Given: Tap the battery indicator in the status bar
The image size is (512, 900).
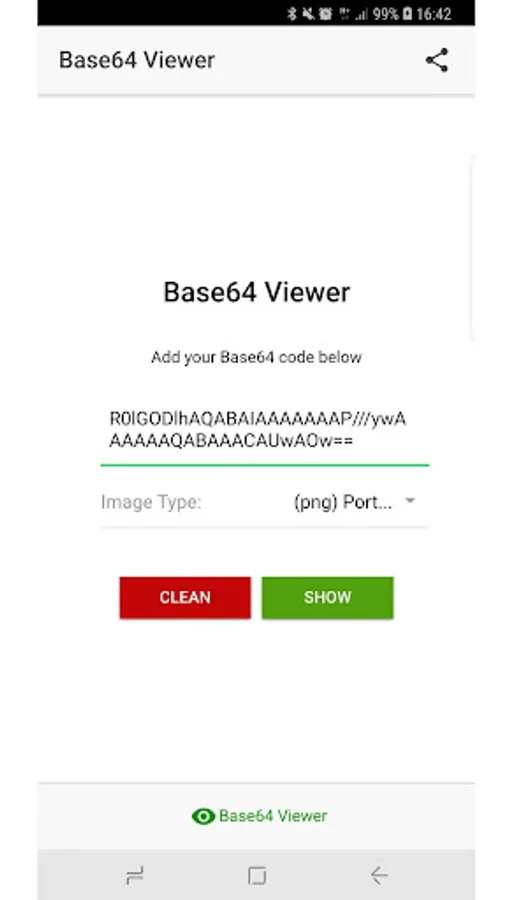Looking at the screenshot, I should click(x=407, y=14).
